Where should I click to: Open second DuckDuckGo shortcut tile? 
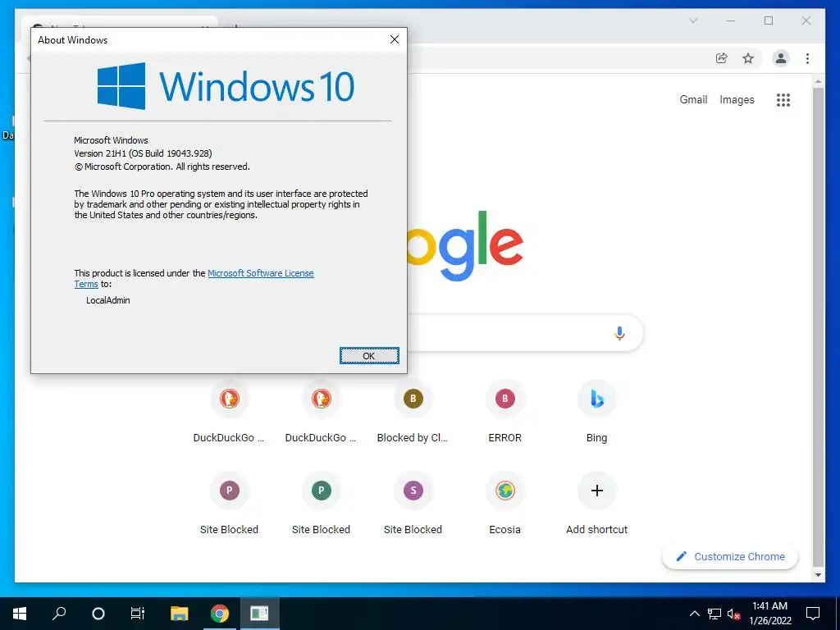click(x=321, y=413)
